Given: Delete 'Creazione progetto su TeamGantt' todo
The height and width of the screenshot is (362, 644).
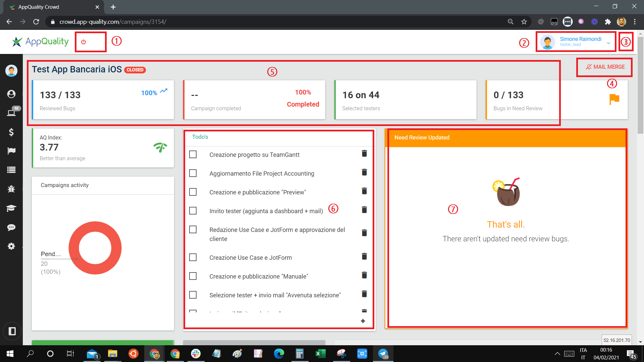Looking at the screenshot, I should point(364,154).
